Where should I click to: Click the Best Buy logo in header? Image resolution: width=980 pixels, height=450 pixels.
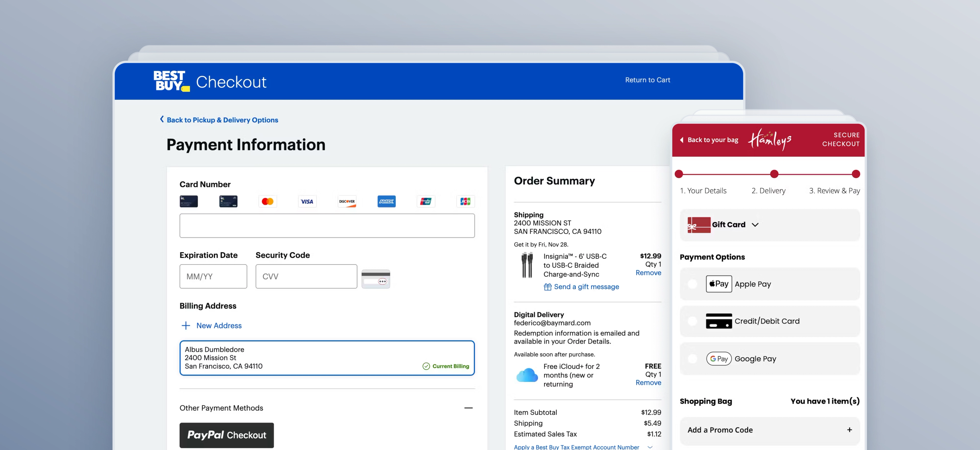171,81
